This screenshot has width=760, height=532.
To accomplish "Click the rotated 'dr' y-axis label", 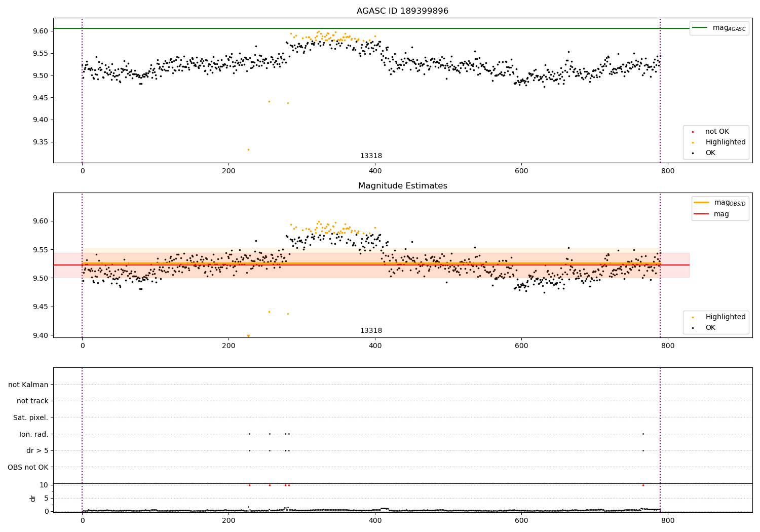I will (x=33, y=498).
